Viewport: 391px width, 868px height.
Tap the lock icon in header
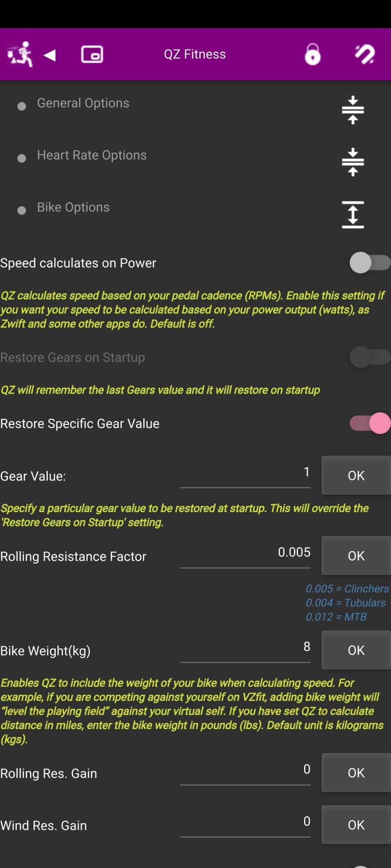312,54
